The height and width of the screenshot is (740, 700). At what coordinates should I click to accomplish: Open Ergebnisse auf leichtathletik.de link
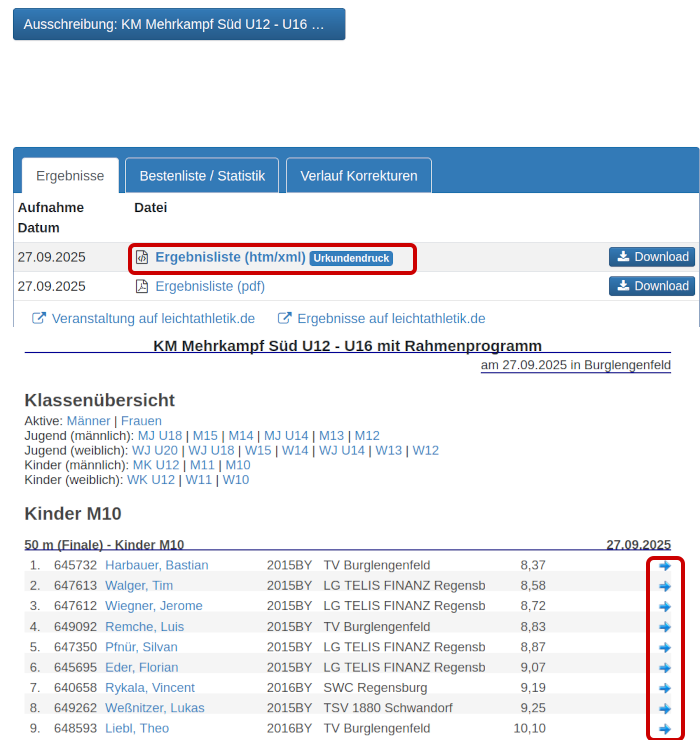(390, 319)
